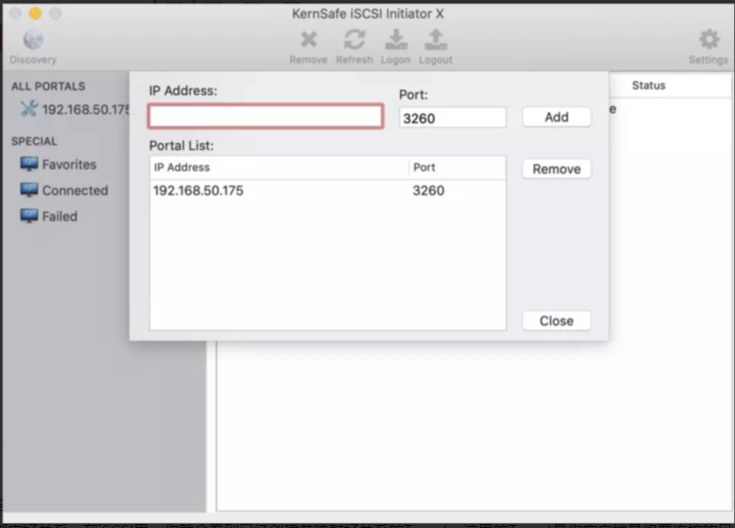
Task: Click the Add button
Action: point(556,117)
